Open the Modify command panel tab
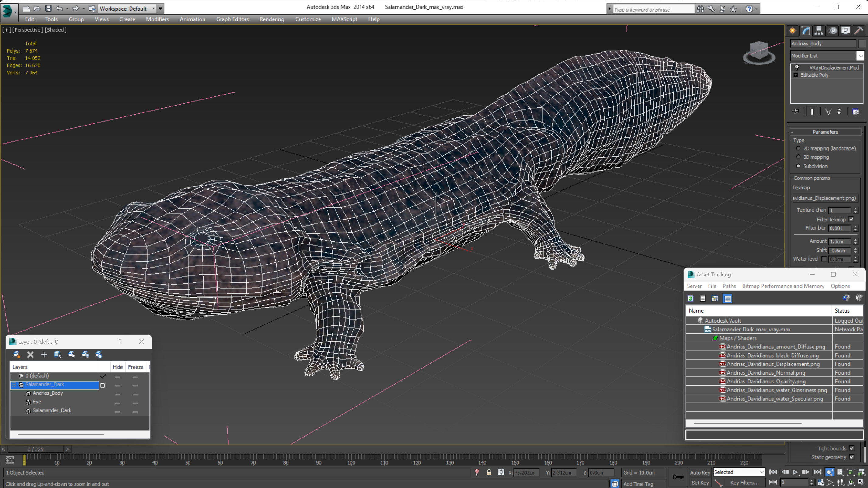This screenshot has width=868, height=488. point(806,31)
